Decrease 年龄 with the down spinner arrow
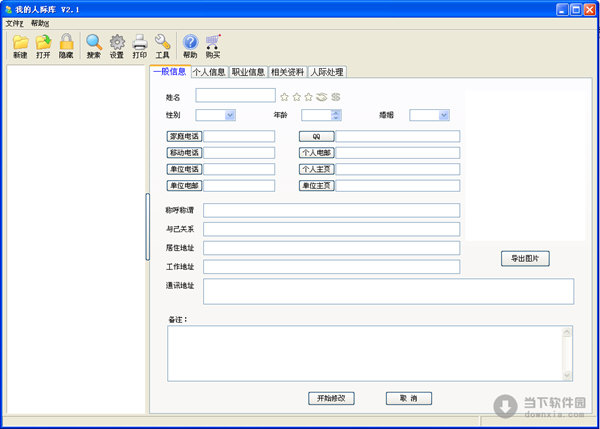600x429 pixels. click(x=336, y=118)
